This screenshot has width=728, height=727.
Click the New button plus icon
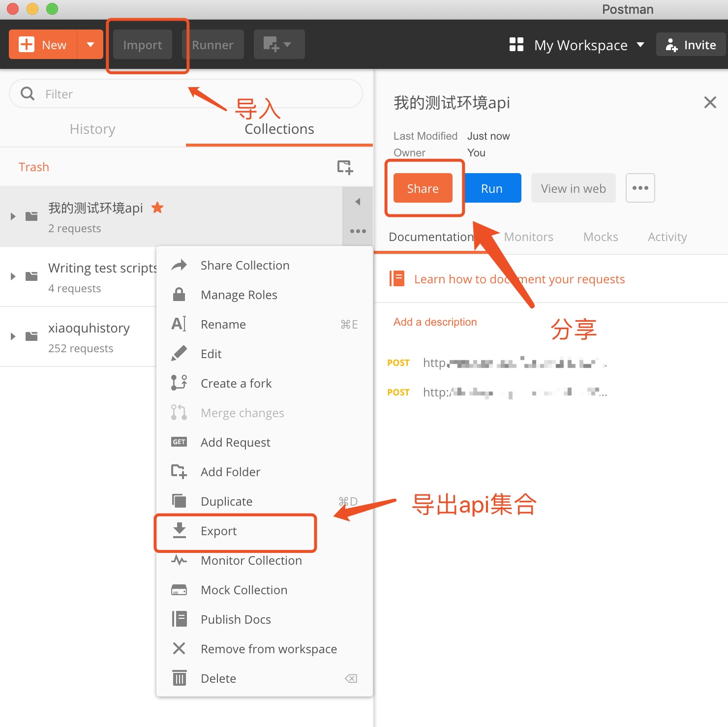(27, 44)
